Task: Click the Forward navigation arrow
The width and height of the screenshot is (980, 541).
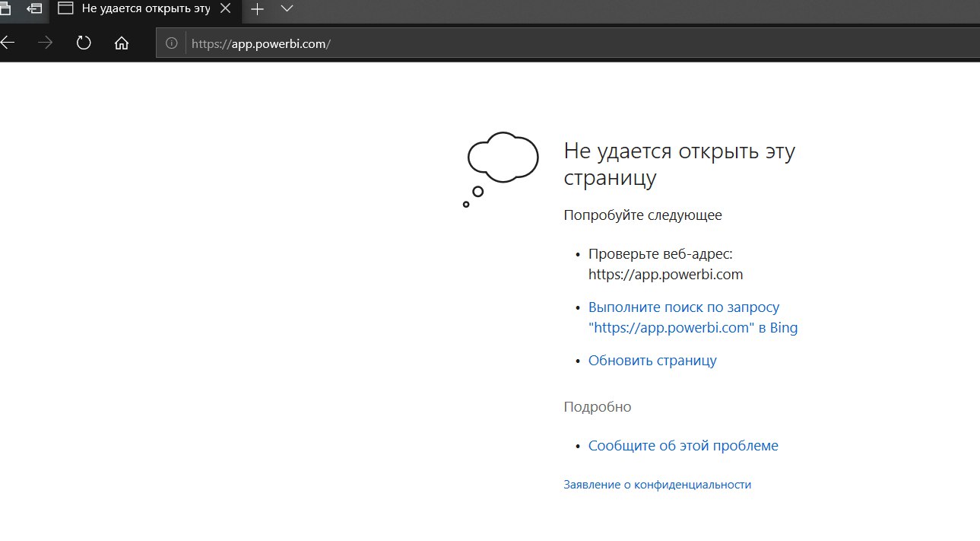Action: pyautogui.click(x=46, y=43)
